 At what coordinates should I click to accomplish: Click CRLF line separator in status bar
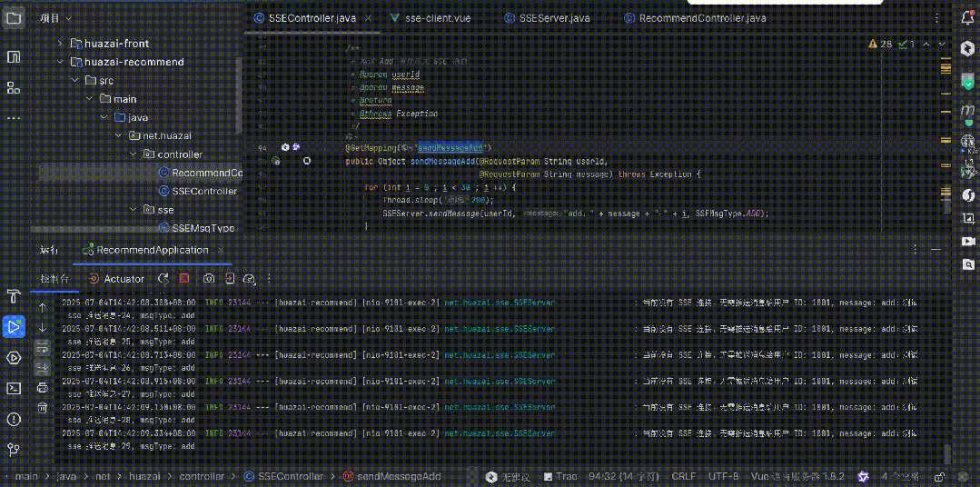[x=685, y=476]
